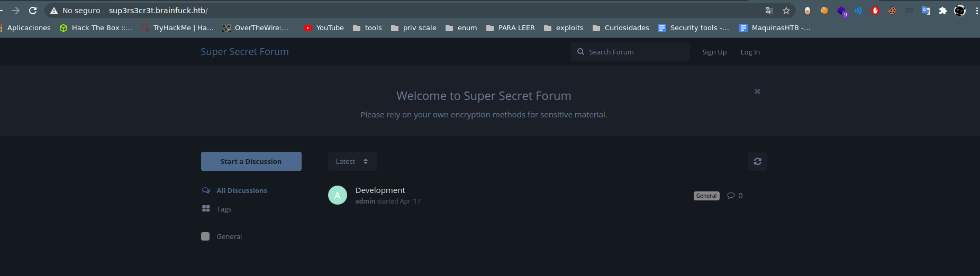Translate this page via address bar icon

[x=769, y=11]
